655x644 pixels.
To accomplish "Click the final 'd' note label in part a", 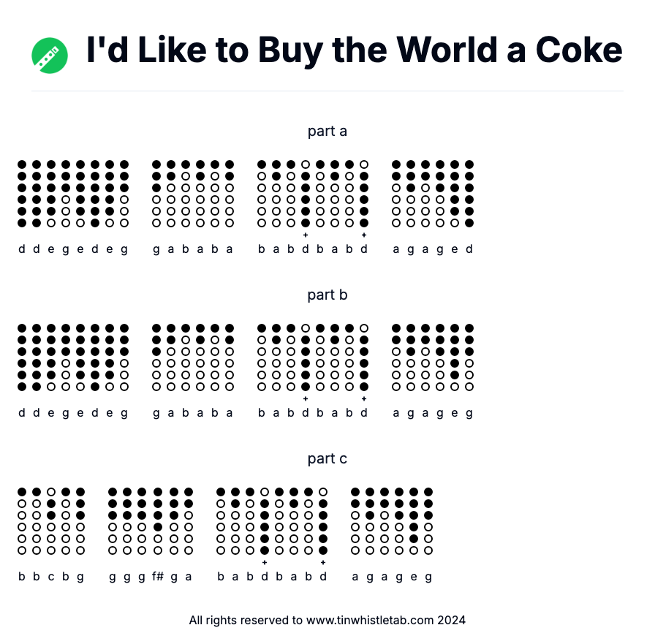I will point(469,249).
